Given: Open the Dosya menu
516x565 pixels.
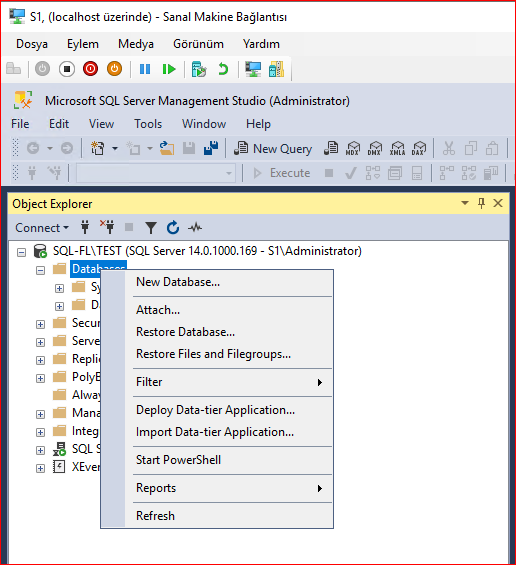Looking at the screenshot, I should point(32,44).
